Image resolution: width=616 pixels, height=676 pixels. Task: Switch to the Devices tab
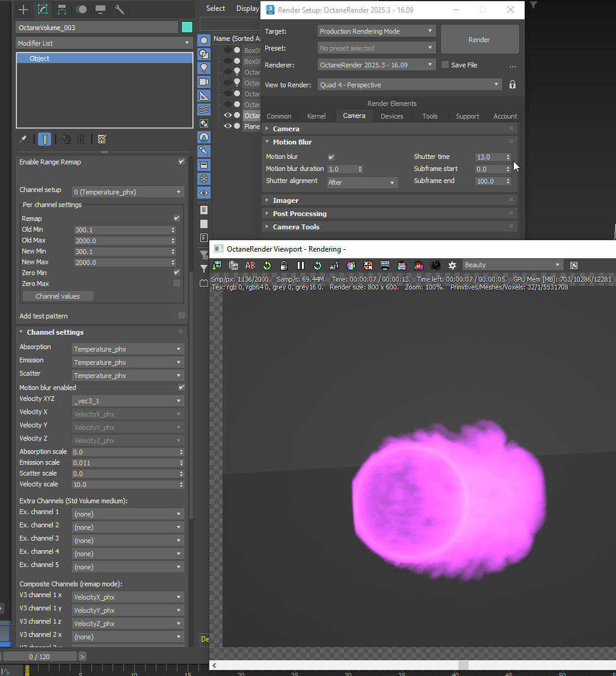392,116
